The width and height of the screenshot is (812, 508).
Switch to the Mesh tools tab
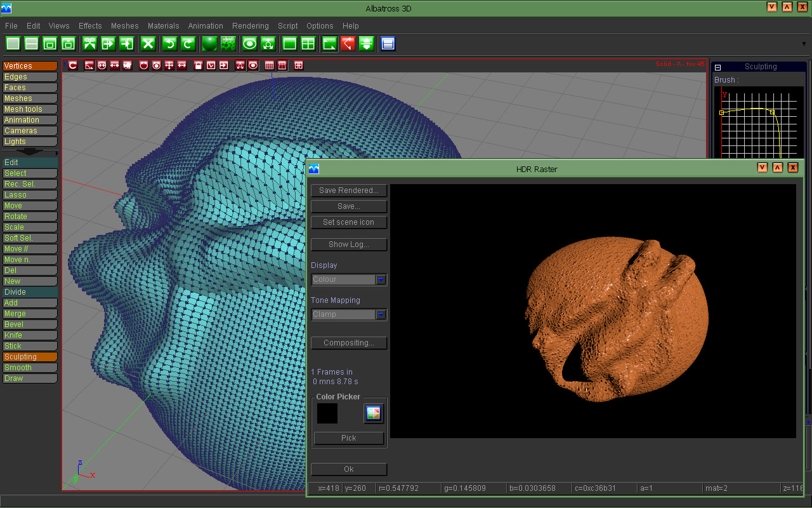tap(30, 109)
